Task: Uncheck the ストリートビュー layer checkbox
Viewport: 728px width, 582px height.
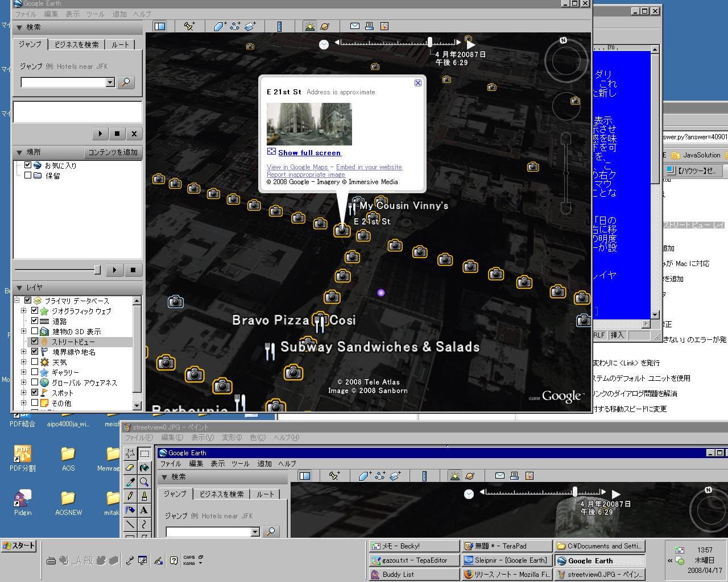Action: point(35,342)
